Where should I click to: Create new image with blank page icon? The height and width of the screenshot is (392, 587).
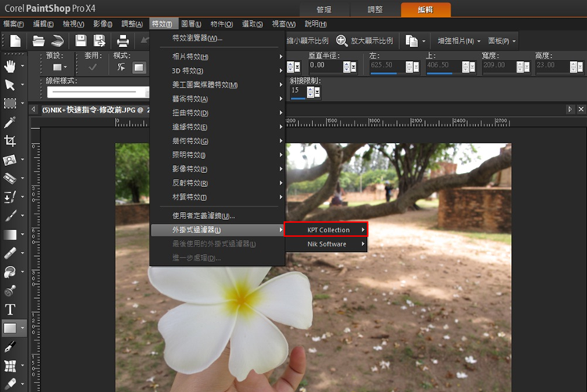[x=16, y=41]
